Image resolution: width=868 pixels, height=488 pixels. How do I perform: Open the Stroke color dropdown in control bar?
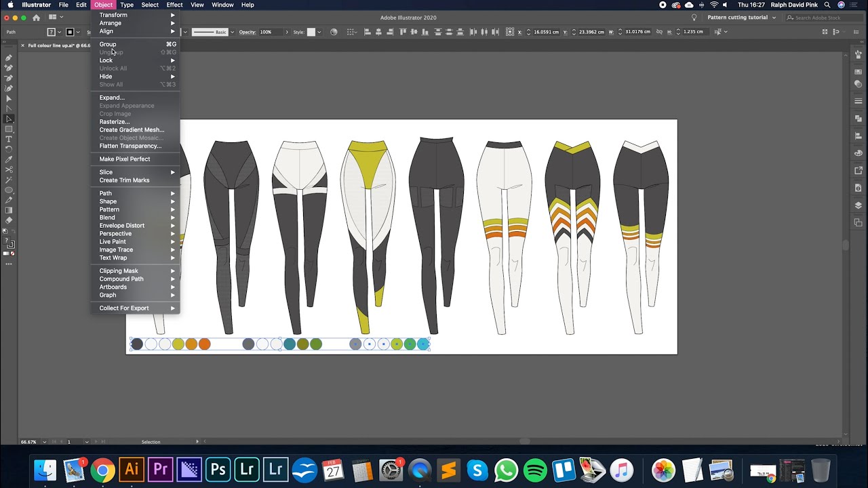79,32
